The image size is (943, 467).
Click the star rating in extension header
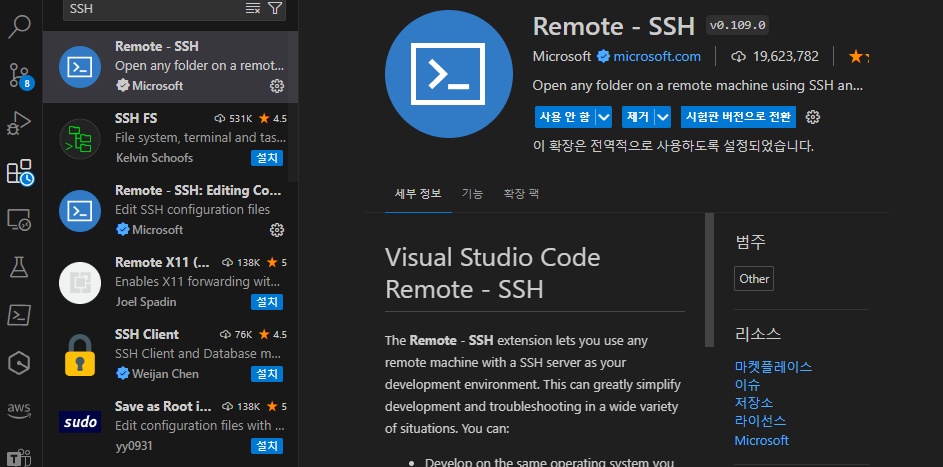859,56
